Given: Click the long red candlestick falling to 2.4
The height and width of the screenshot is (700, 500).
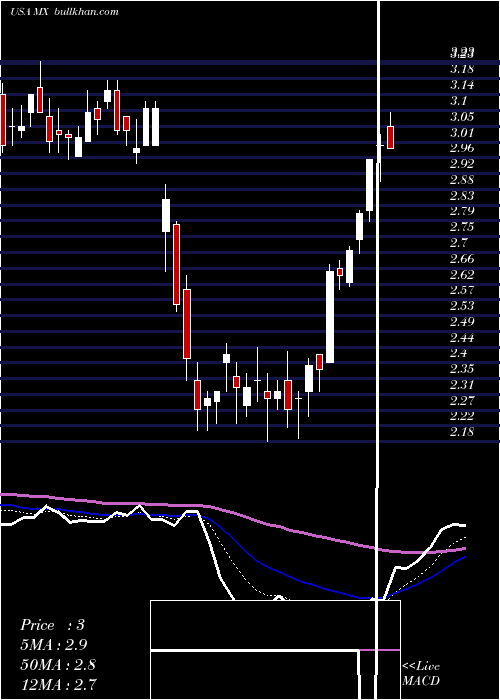Looking at the screenshot, I should tap(187, 324).
